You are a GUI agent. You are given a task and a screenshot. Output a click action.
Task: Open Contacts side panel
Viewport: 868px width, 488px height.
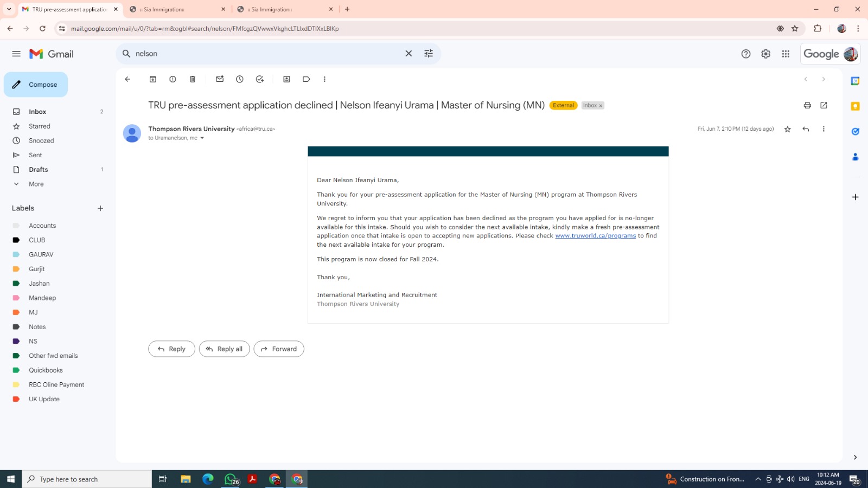click(855, 157)
